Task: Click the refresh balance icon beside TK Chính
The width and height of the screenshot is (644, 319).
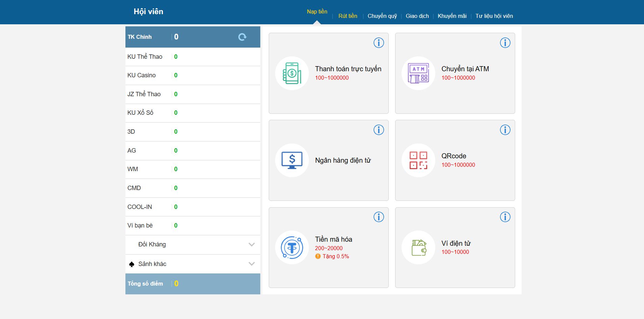Action: pos(242,37)
